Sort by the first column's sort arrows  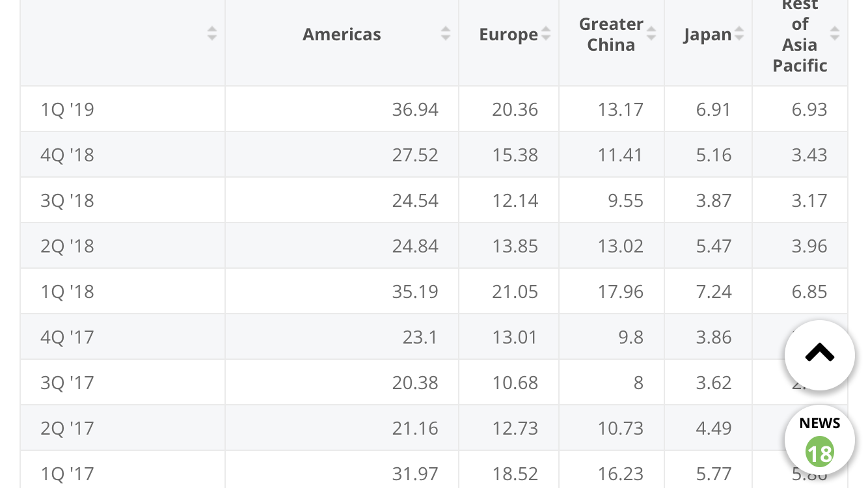pos(211,33)
